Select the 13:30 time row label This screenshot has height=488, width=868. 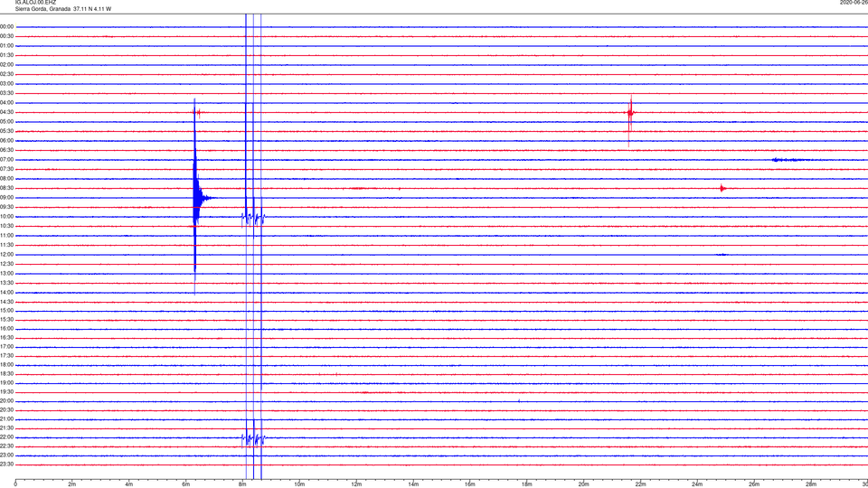pos(7,283)
